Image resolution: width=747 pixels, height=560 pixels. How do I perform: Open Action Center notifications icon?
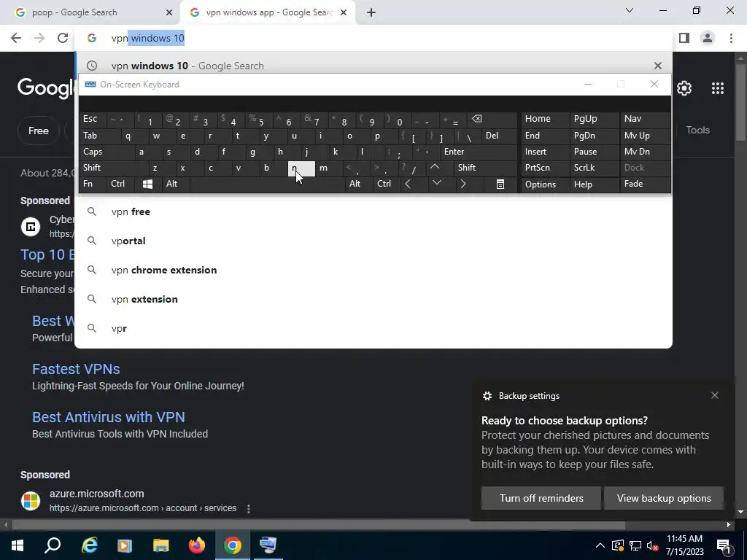point(724,545)
